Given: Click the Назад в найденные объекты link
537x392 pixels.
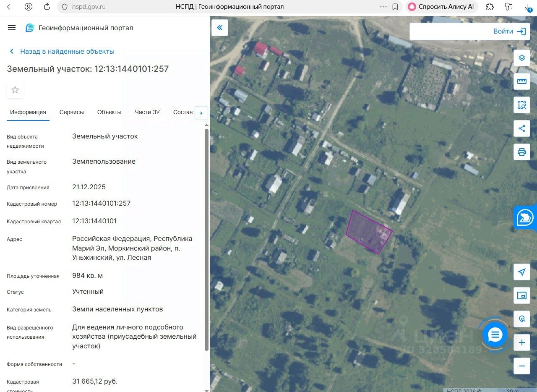Looking at the screenshot, I should point(62,51).
